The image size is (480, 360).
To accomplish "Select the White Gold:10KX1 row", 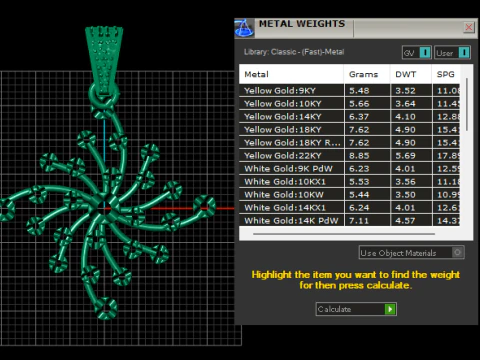I will coord(349,182).
